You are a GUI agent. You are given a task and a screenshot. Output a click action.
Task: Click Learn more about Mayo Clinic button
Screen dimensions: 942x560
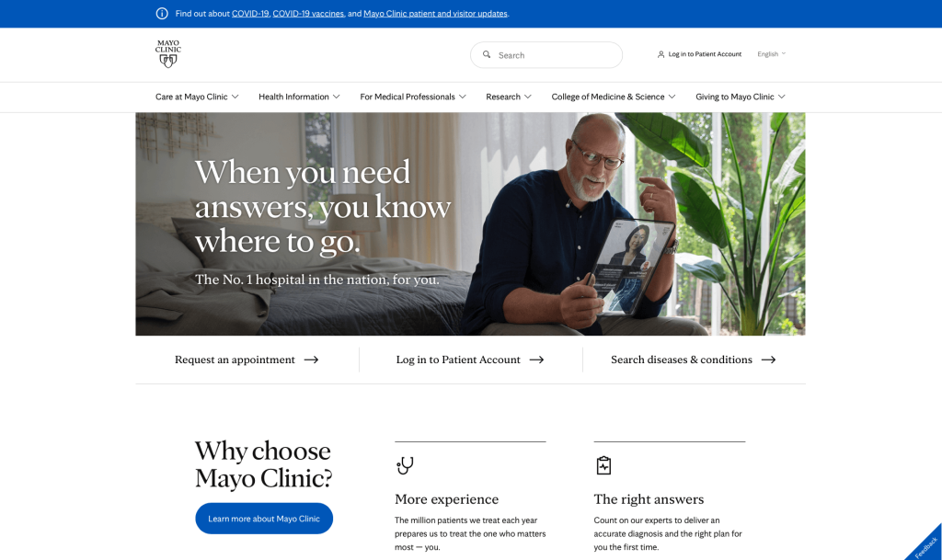tap(264, 519)
